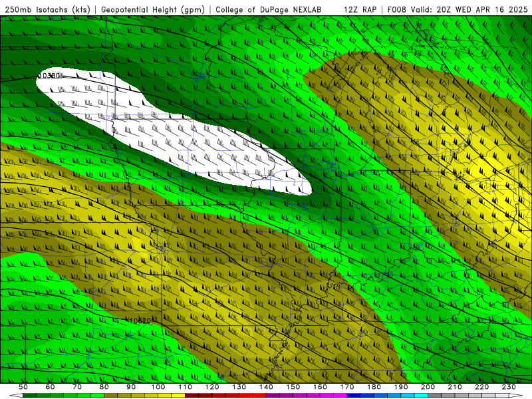Select the dark gray swatch under 200
Image resolution: width=532 pixels, height=399 pixels.
coord(435,395)
